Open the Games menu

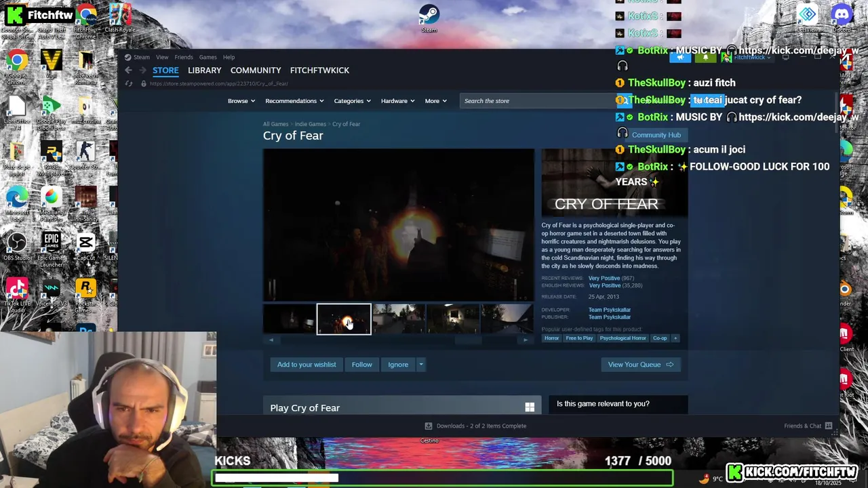(x=208, y=57)
